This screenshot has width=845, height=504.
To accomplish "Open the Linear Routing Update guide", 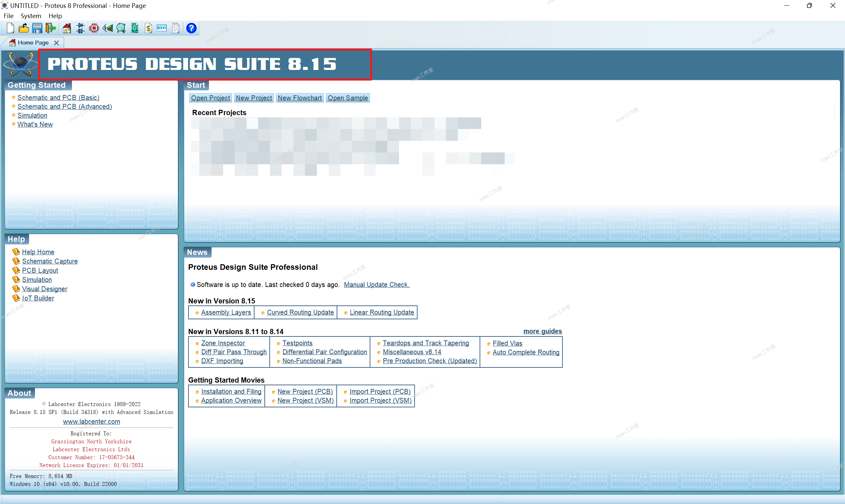I will pyautogui.click(x=382, y=312).
